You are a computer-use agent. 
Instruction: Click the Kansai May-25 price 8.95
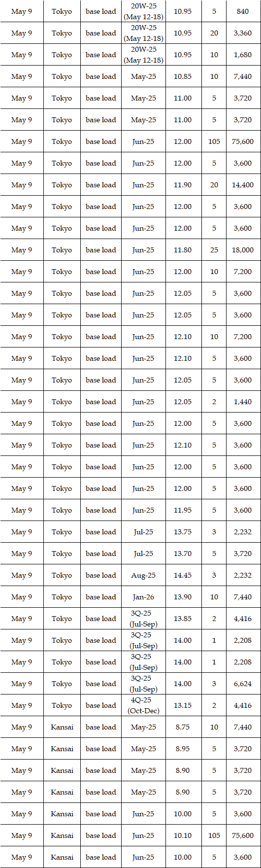(x=183, y=749)
